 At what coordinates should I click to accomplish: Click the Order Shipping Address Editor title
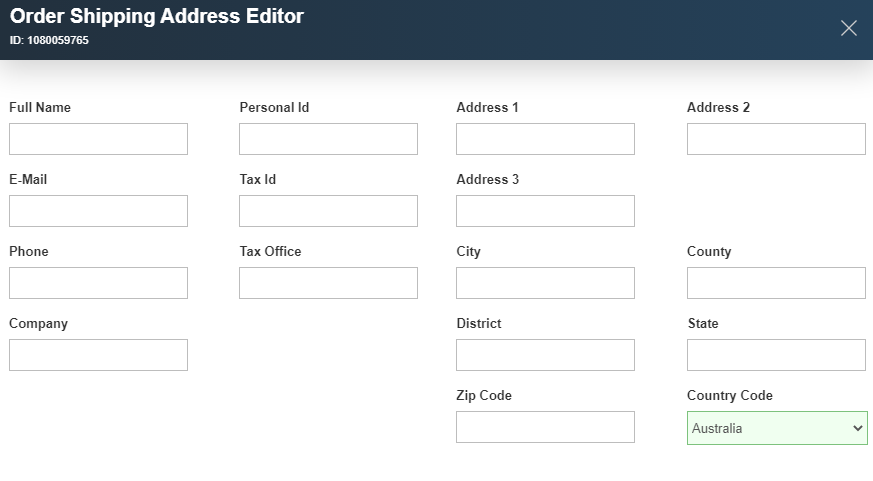(157, 16)
